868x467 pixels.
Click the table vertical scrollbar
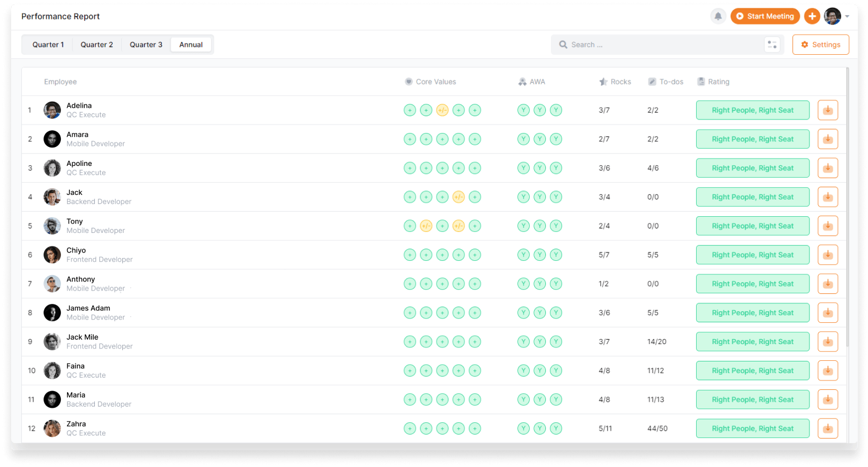click(x=847, y=207)
